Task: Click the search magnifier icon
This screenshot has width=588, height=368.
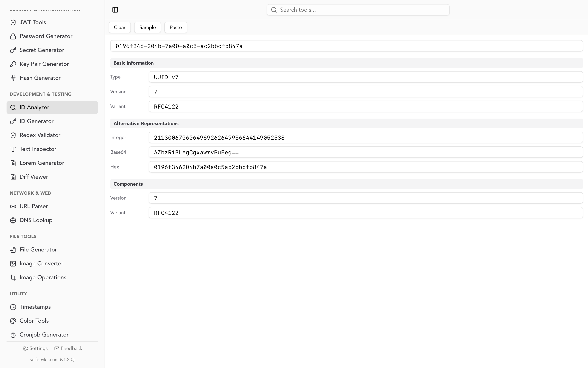Action: [274, 10]
